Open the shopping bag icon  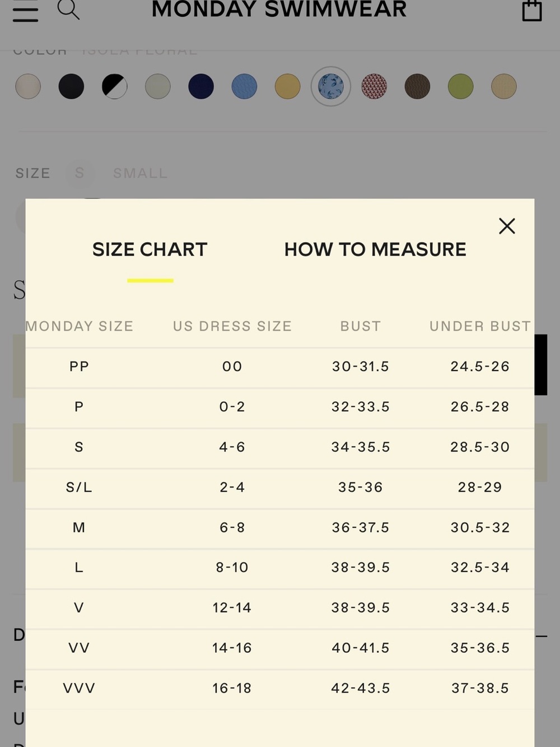(531, 11)
